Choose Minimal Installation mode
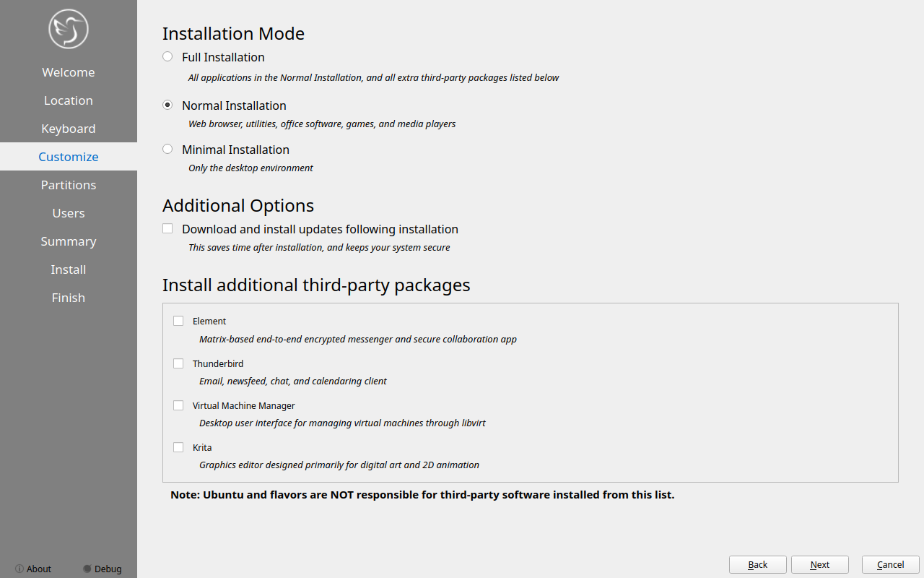This screenshot has height=578, width=924. 167,149
